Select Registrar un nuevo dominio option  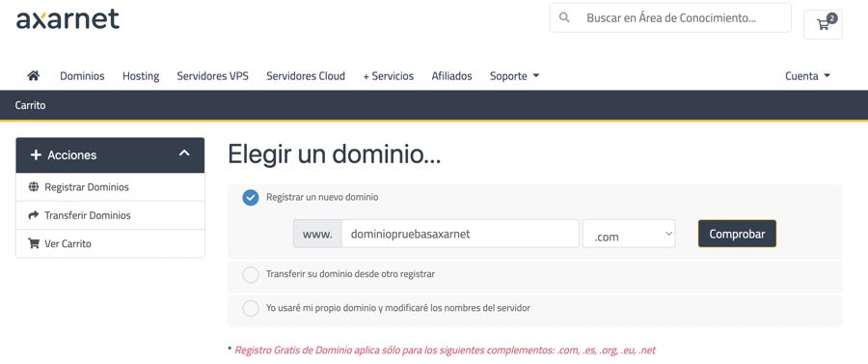(x=250, y=197)
